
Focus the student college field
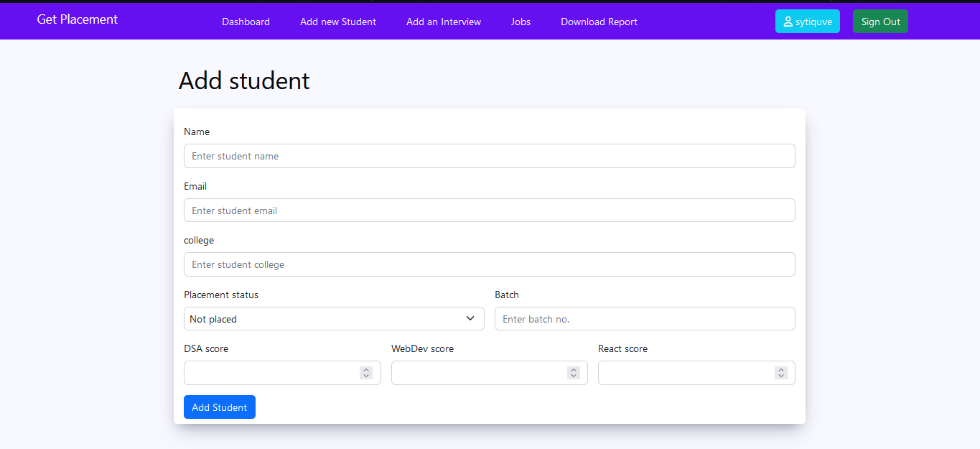click(x=490, y=264)
